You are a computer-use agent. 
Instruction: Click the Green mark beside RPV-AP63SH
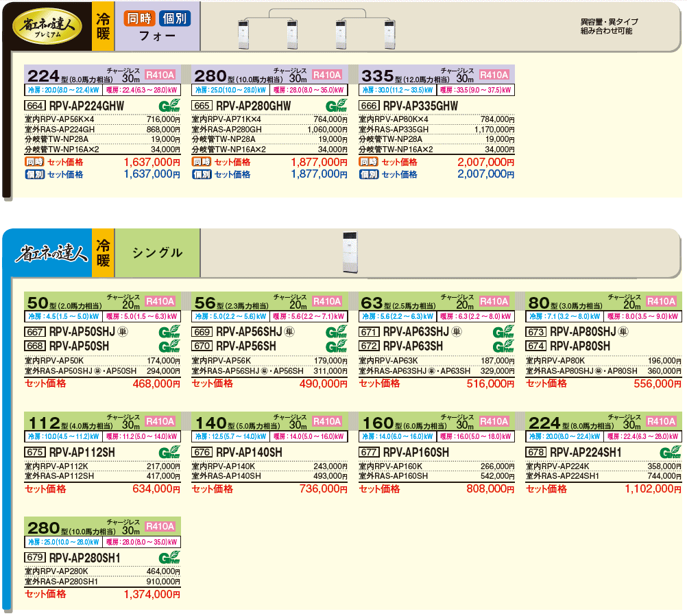(503, 346)
